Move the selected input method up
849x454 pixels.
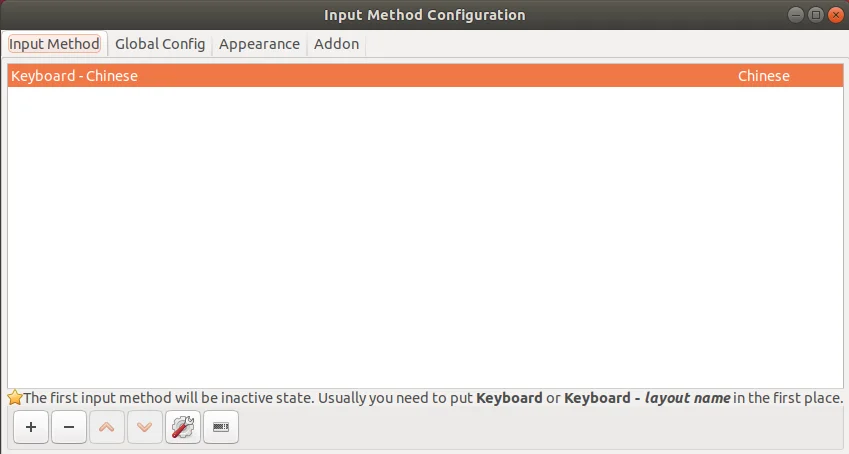pyautogui.click(x=107, y=427)
